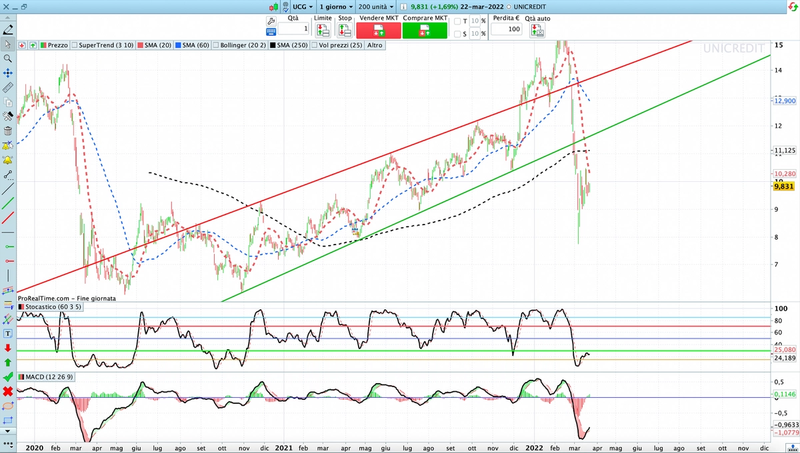Select the red horizontal ray tool

coord(8,261)
